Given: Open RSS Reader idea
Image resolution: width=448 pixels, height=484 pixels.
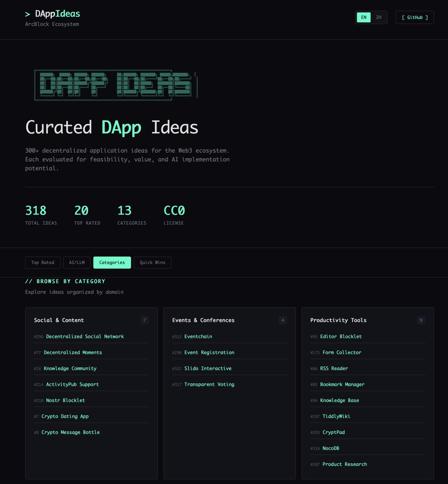Looking at the screenshot, I should pos(334,368).
